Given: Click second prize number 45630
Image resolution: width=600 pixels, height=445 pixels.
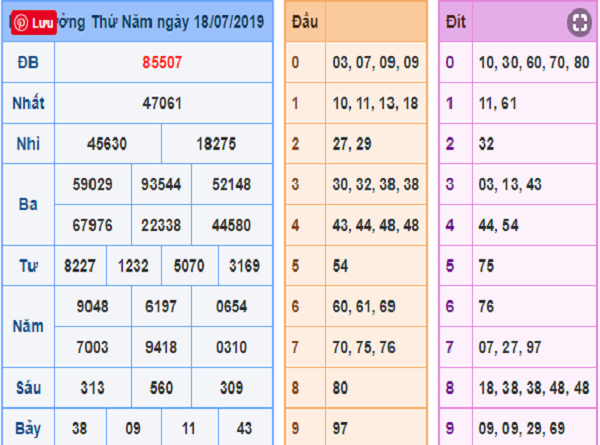Looking at the screenshot, I should tap(107, 144).
